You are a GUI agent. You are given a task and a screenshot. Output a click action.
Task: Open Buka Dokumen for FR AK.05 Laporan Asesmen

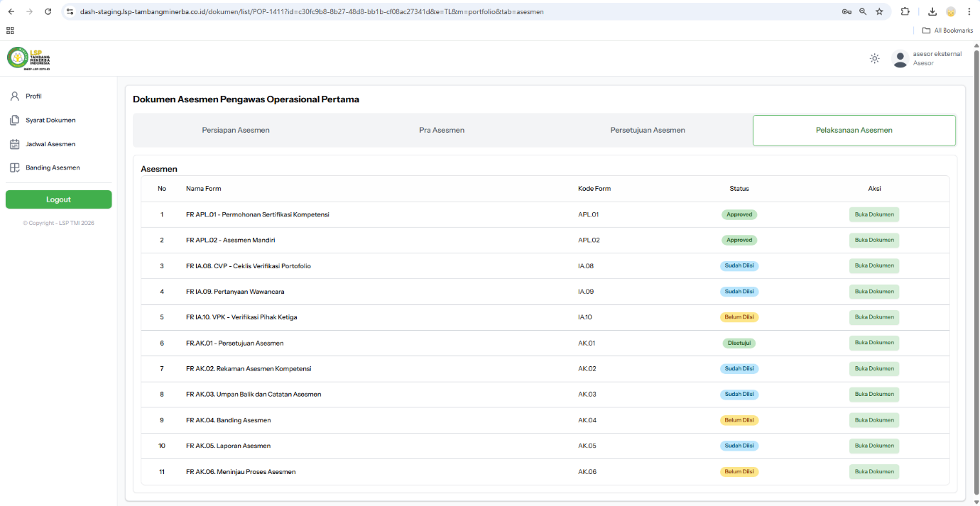point(874,446)
